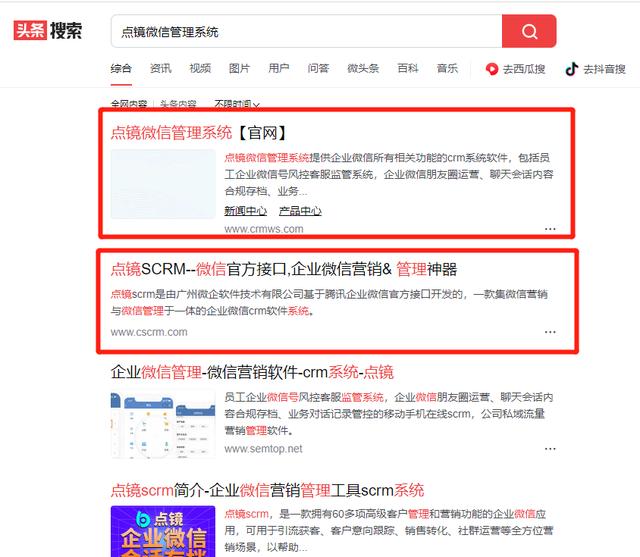Click description starting 点镜scrm是由广州微企软件
The width and height of the screenshot is (640, 557).
(x=329, y=302)
